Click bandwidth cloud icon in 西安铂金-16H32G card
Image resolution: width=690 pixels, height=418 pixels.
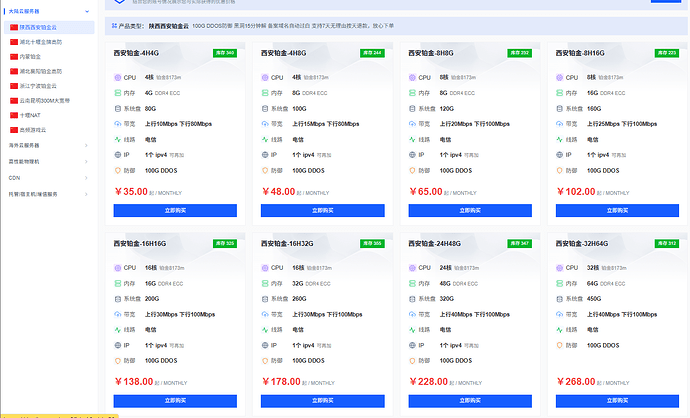click(x=265, y=315)
